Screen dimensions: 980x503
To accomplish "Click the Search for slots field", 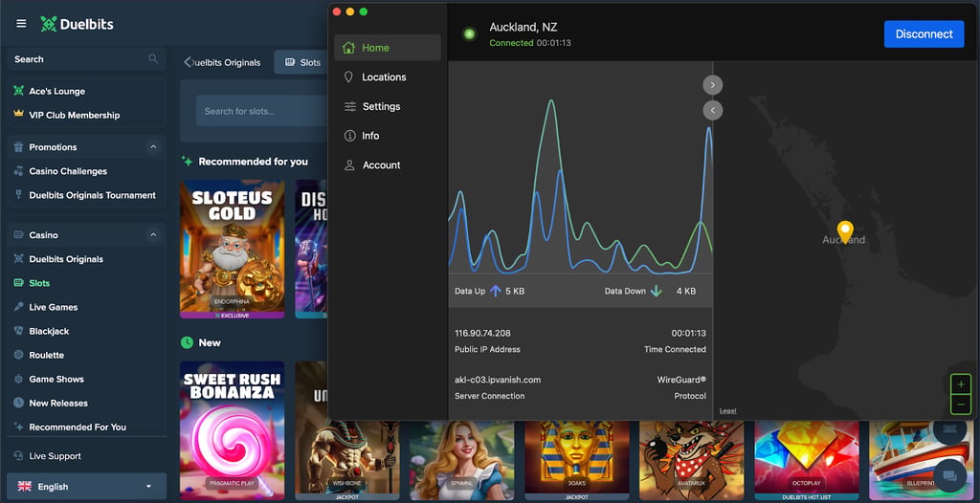I will (x=262, y=111).
